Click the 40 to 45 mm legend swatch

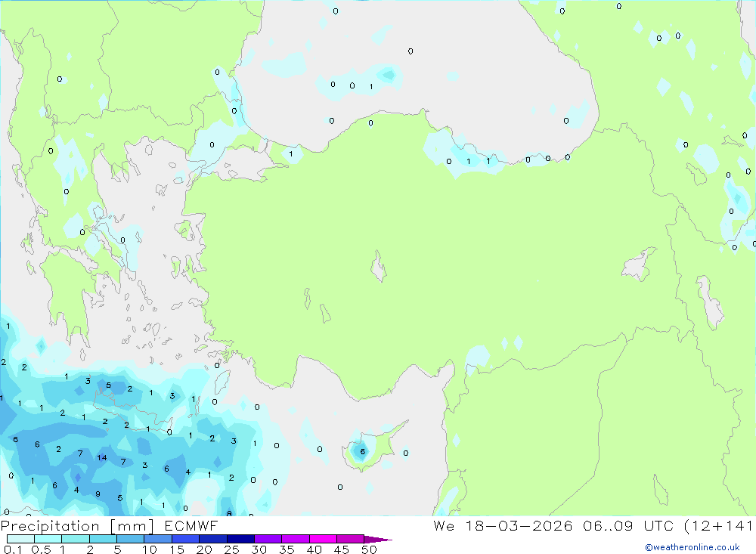click(323, 539)
